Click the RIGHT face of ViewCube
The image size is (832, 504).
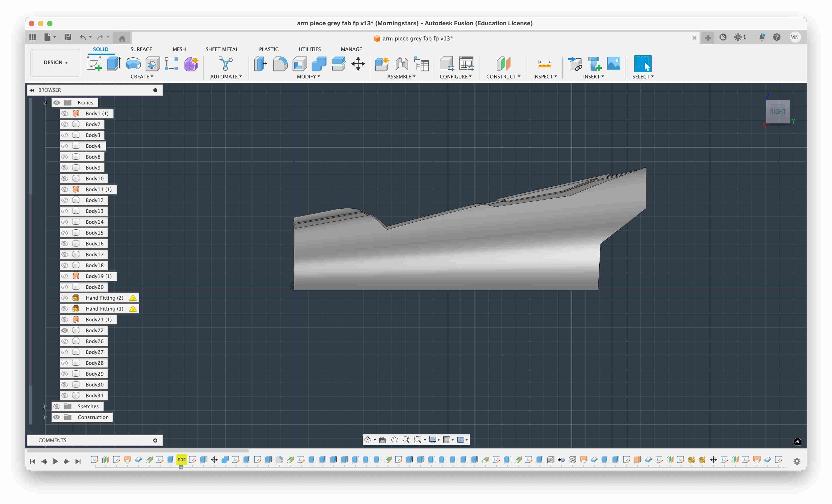pyautogui.click(x=777, y=112)
